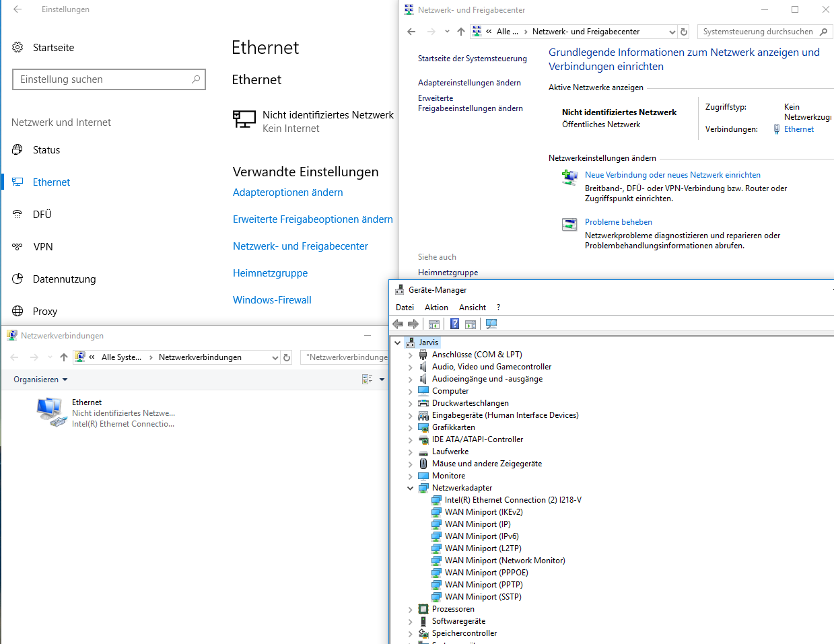
Task: Click in Systemsteuerung durchsuchen field
Action: pyautogui.click(x=765, y=32)
